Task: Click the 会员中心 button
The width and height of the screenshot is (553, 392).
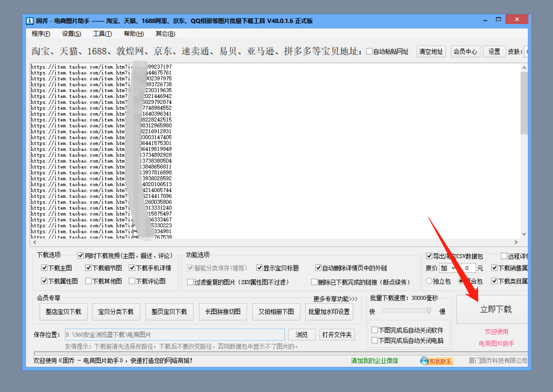Action: click(x=465, y=51)
